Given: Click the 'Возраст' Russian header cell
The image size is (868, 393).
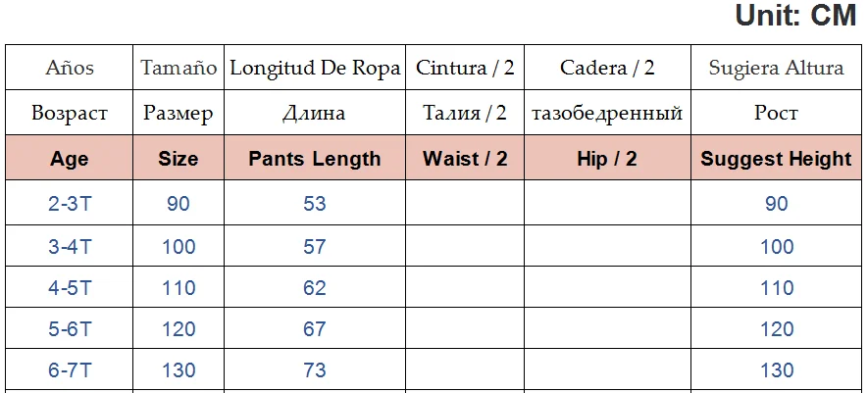Looking at the screenshot, I should coord(70,113).
